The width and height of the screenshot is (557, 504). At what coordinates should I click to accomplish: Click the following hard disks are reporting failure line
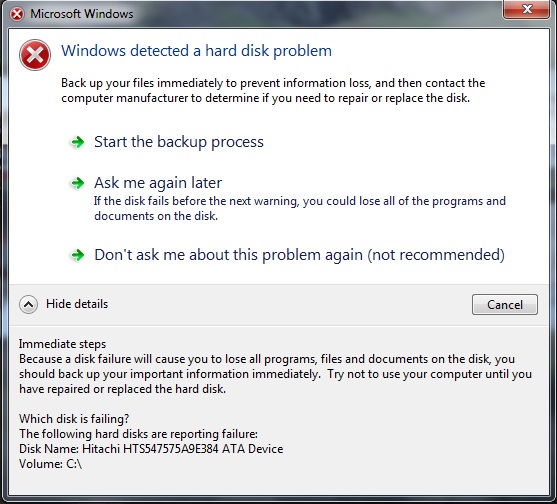pyautogui.click(x=139, y=434)
